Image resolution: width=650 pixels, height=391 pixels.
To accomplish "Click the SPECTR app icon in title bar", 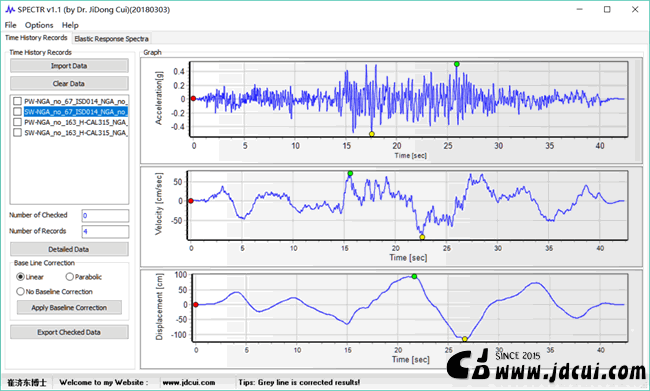I will [10, 10].
